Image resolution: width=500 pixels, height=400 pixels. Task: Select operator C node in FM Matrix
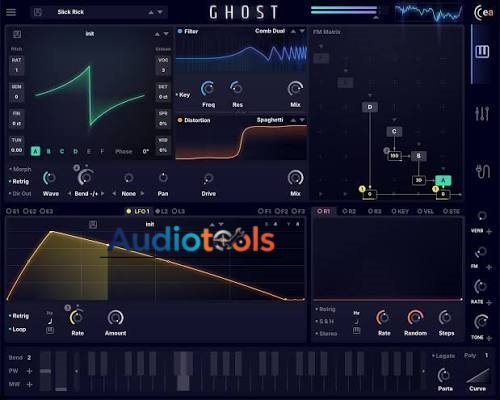pyautogui.click(x=394, y=131)
